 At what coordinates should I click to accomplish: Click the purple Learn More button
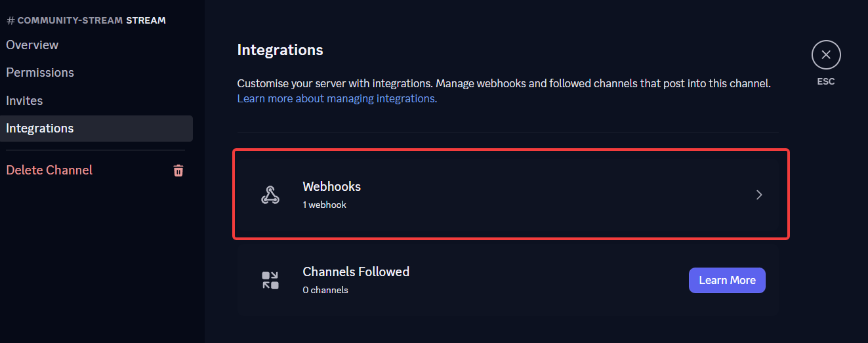(x=727, y=280)
